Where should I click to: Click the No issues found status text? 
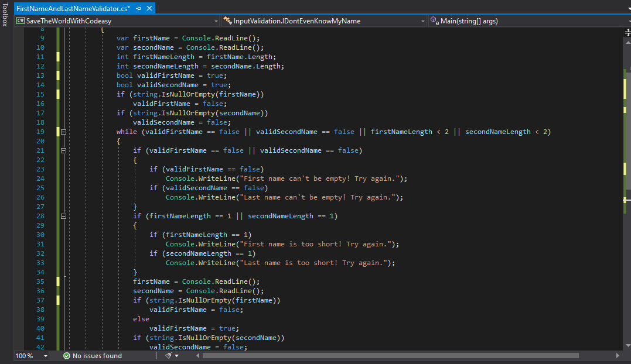[97, 356]
